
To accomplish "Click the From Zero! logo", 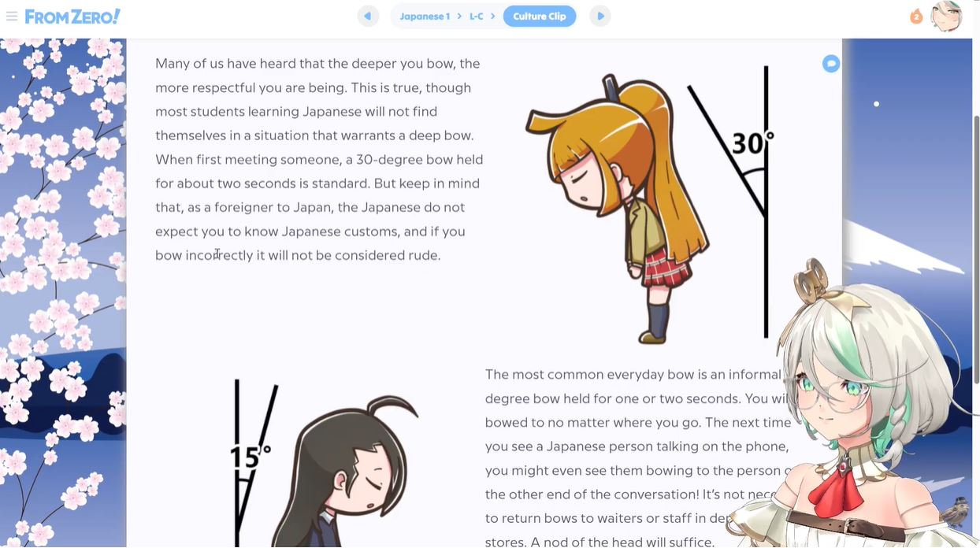I will pos(72,16).
